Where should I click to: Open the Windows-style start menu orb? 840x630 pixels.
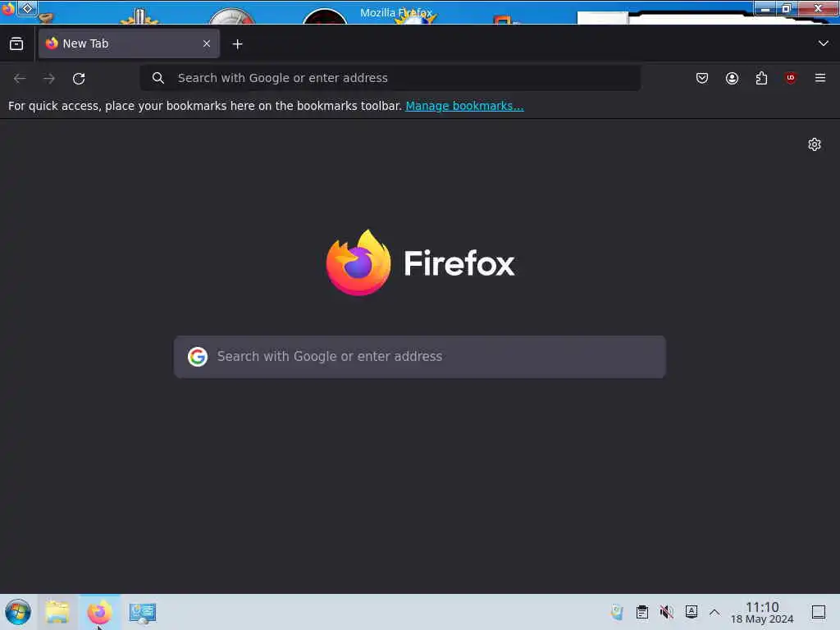(x=18, y=612)
